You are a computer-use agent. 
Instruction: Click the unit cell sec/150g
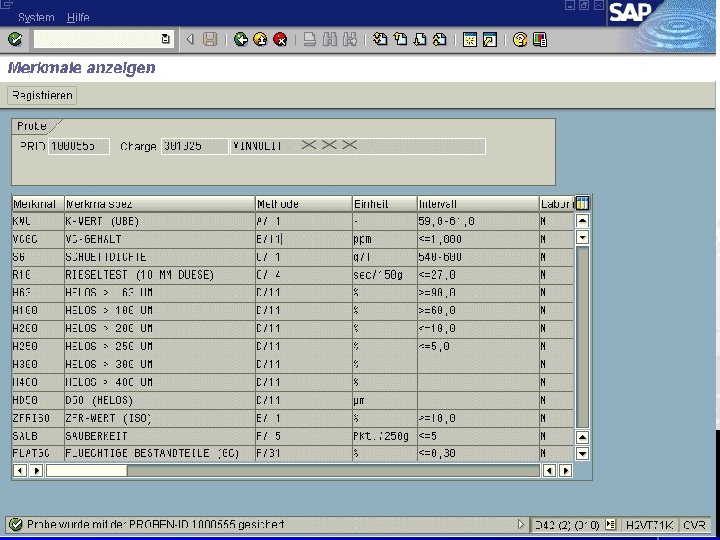click(385, 275)
